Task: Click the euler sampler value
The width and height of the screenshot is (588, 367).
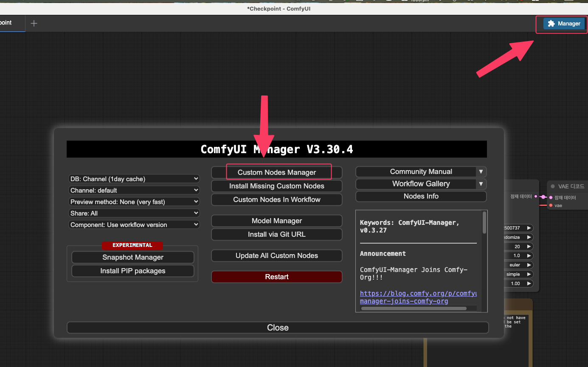Action: point(515,265)
